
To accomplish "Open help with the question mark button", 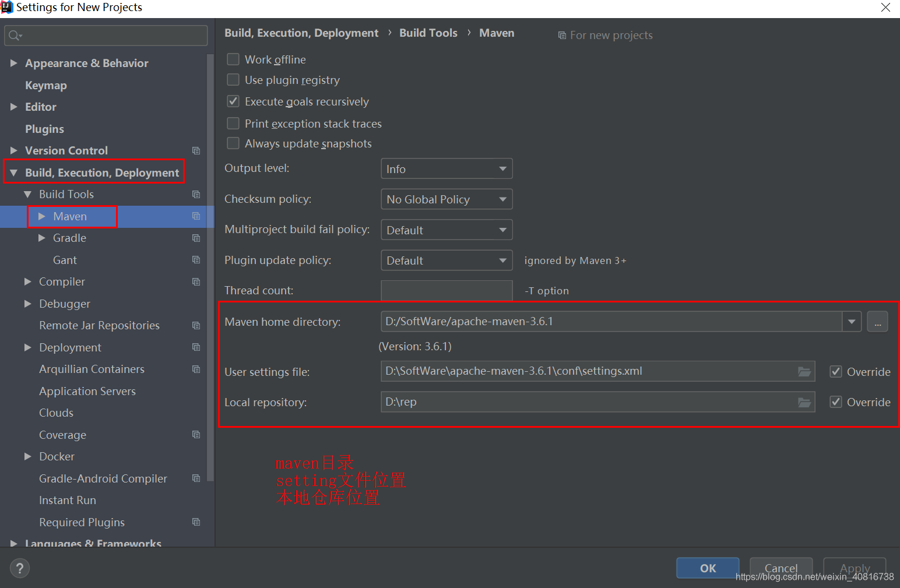I will pos(20,568).
